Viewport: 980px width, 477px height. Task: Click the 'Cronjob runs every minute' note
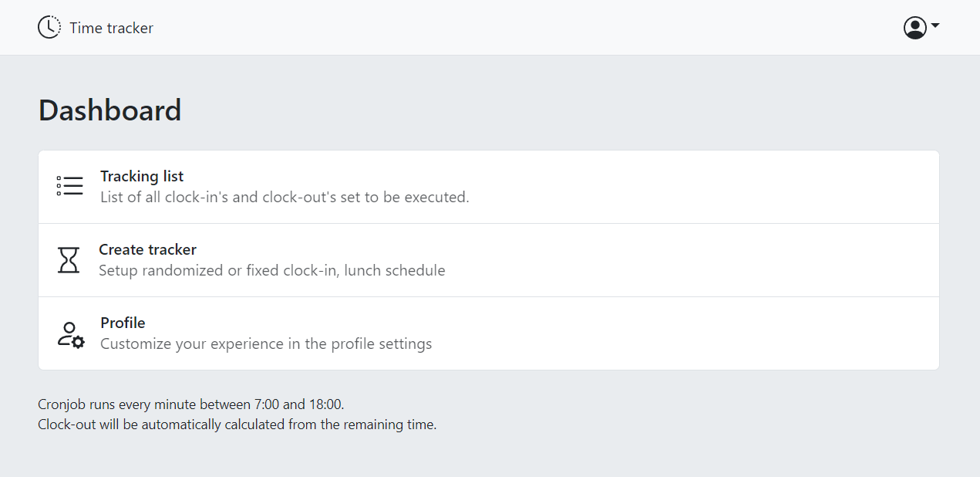(190, 404)
